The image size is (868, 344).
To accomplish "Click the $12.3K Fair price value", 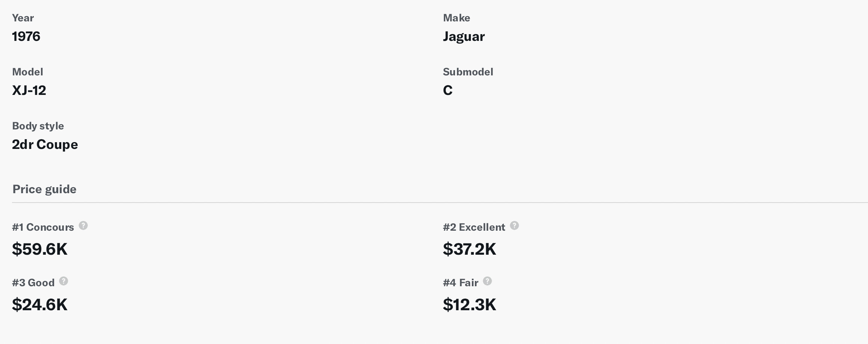I will click(x=469, y=305).
